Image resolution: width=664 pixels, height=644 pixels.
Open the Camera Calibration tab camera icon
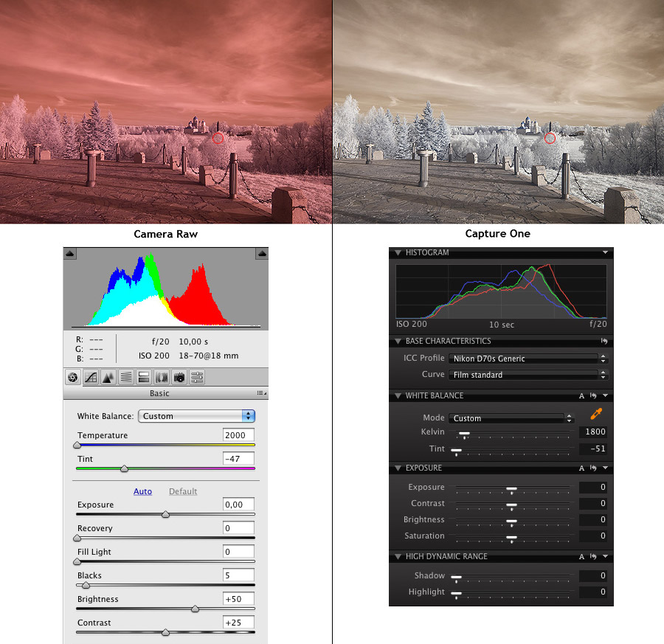pos(179,377)
